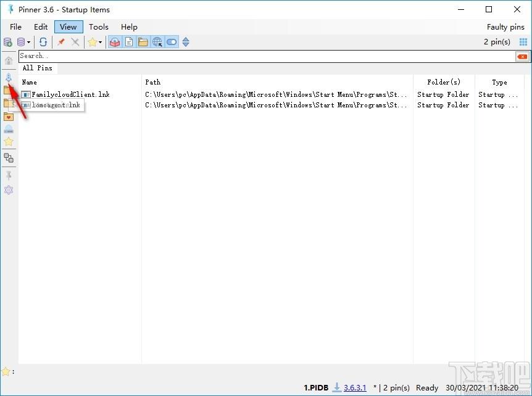532x396 pixels.
Task: Click the new database icon in toolbar
Action: pyautogui.click(x=8, y=42)
